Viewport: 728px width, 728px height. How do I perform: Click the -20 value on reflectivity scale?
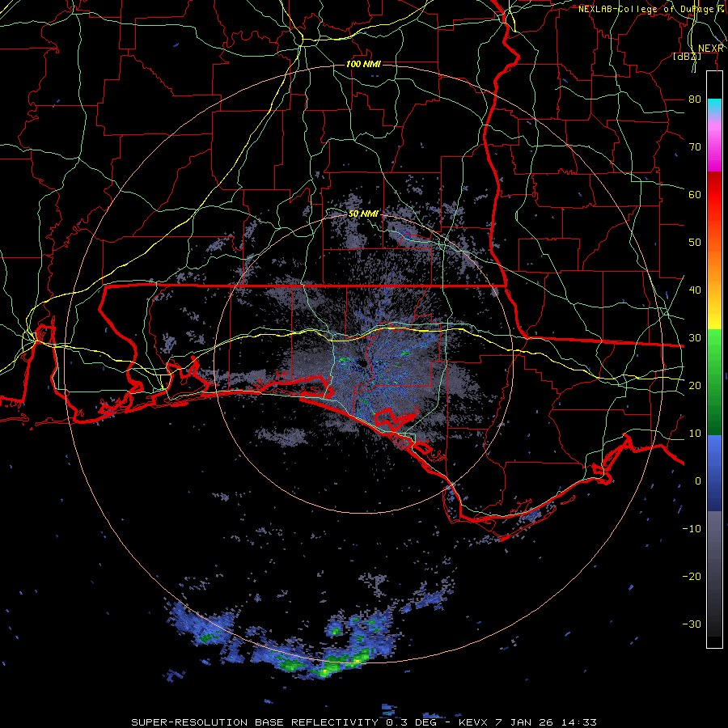click(692, 577)
